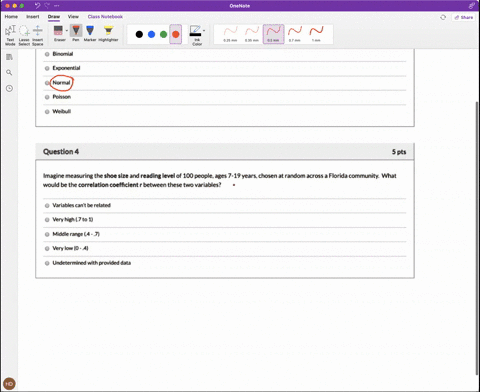The image size is (480, 392).
Task: Select the Text Mode tool
Action: (x=10, y=35)
